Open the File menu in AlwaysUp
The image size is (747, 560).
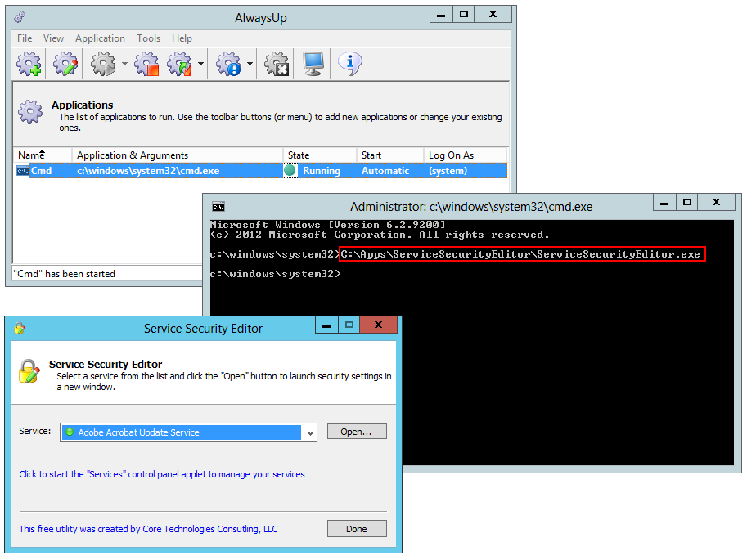(25, 38)
